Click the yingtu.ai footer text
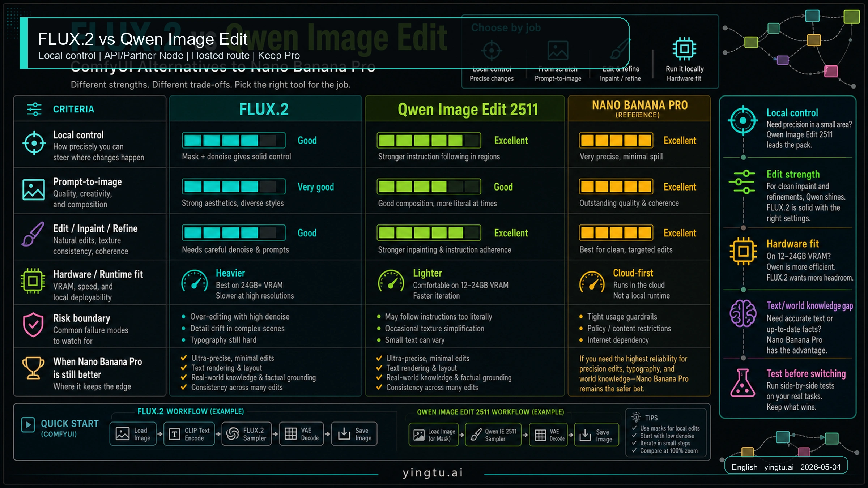The height and width of the screenshot is (488, 868). tap(433, 472)
